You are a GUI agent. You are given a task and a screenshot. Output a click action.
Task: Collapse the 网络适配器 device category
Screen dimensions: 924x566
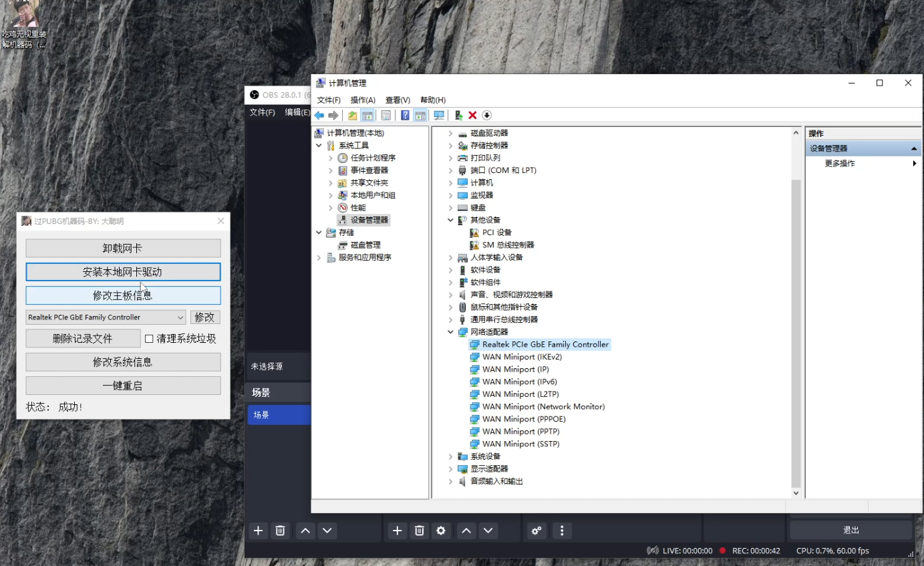point(451,332)
